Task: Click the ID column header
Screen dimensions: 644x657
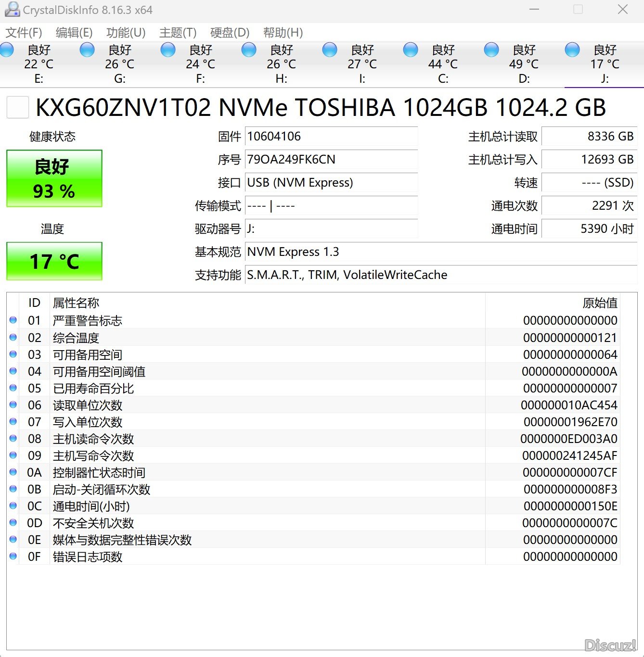Action: point(34,303)
